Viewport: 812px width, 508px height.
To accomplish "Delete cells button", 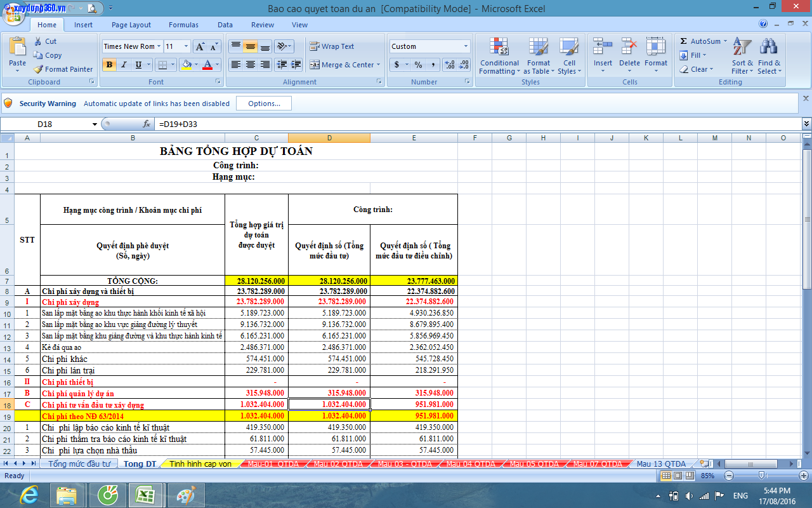I will [x=629, y=56].
